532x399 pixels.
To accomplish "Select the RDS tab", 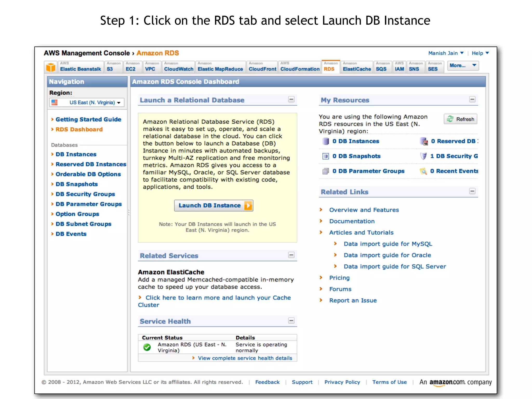I will pyautogui.click(x=331, y=67).
